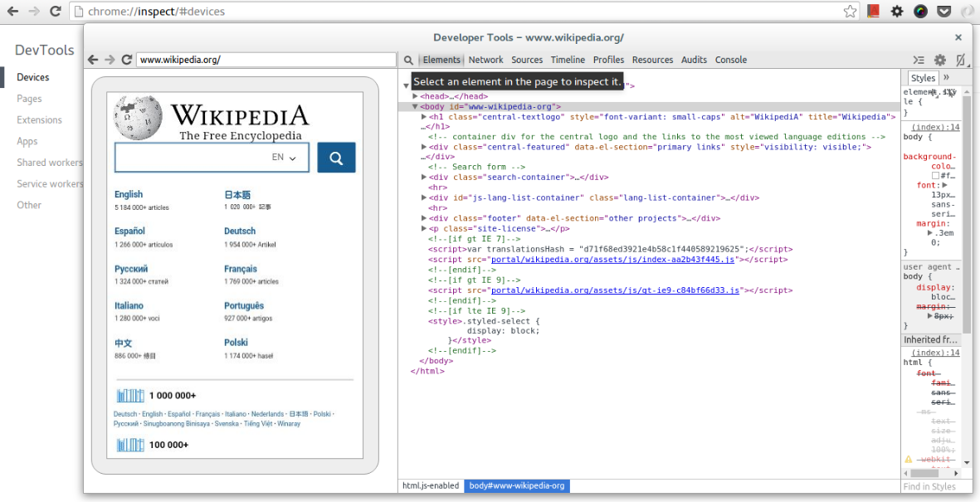This screenshot has width=980, height=502.
Task: Expand the head node in the DOM tree
Action: [x=416, y=96]
